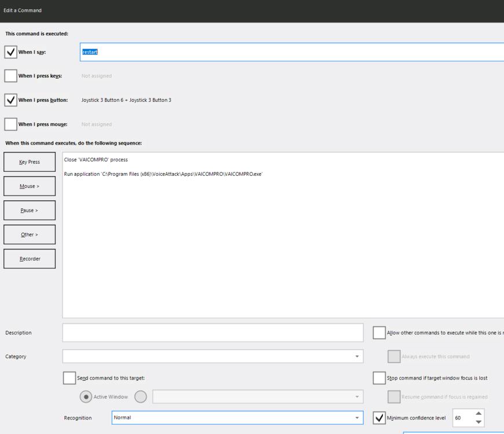Click 'Not assigned' next to When I press keys
504x434 pixels.
click(x=97, y=76)
